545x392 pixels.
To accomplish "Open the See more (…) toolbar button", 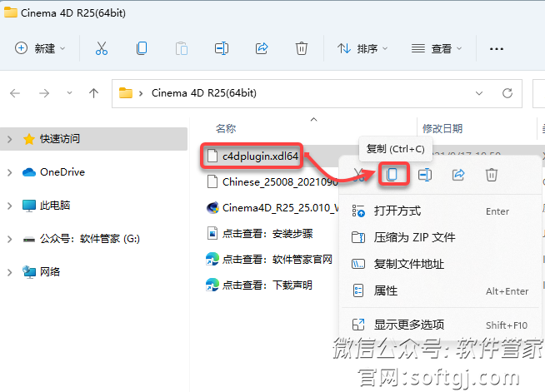I will tap(497, 48).
